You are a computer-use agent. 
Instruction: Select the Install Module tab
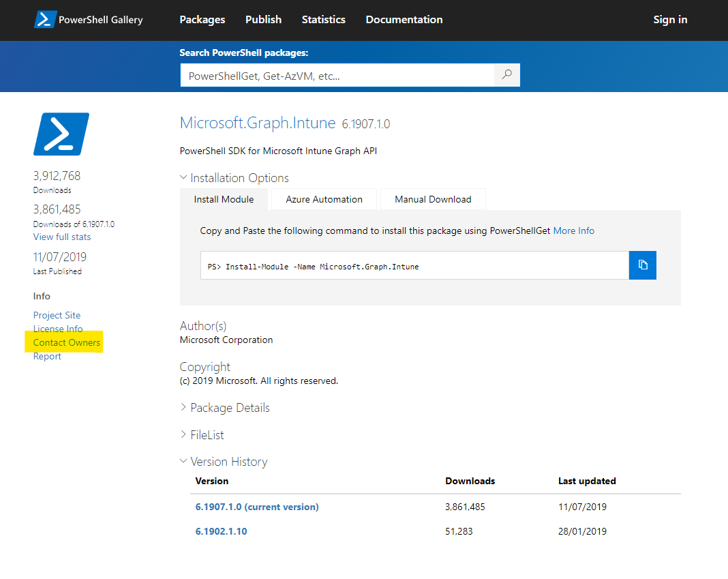pyautogui.click(x=224, y=199)
